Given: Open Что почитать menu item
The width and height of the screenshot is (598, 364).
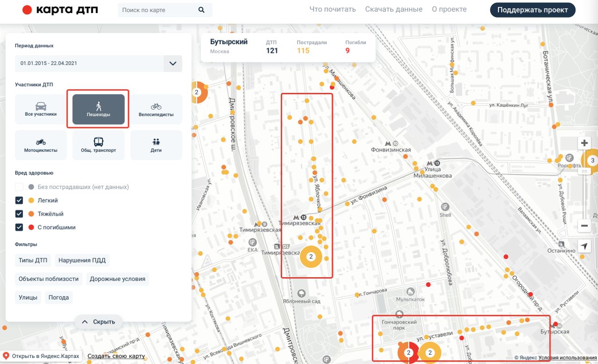Looking at the screenshot, I should (333, 9).
